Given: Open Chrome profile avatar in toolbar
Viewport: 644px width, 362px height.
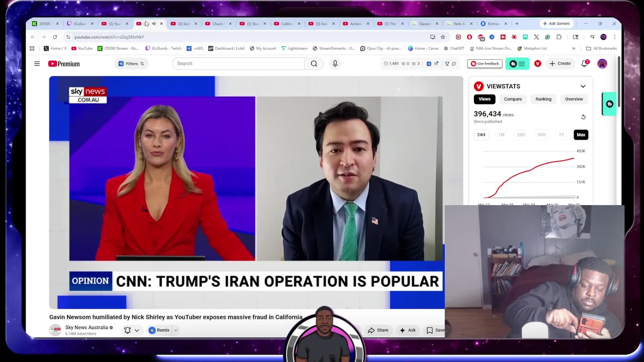Looking at the screenshot, I should (603, 37).
